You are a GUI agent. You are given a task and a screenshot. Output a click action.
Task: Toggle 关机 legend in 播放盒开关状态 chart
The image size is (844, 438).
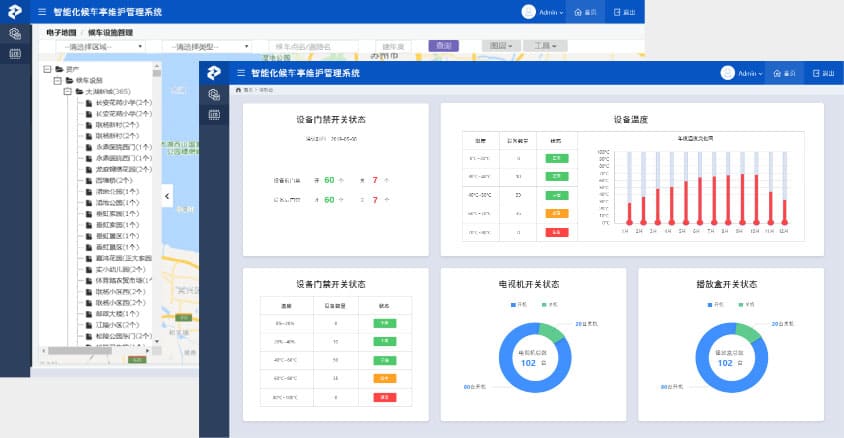point(747,305)
